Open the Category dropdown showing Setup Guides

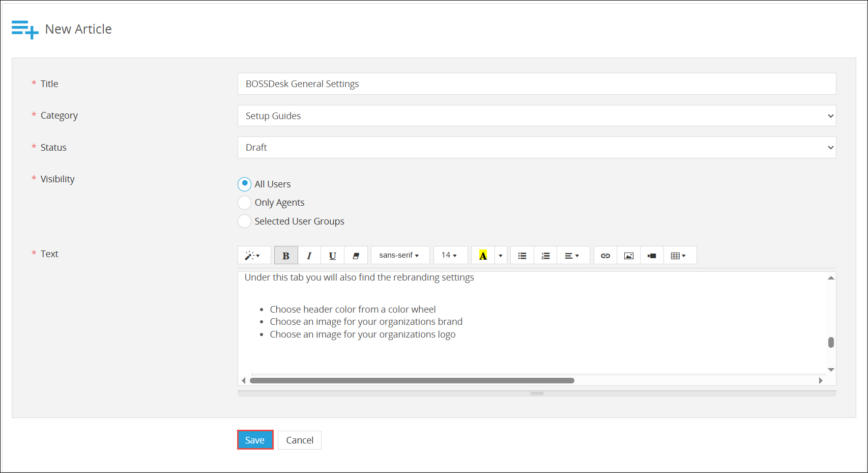click(537, 116)
